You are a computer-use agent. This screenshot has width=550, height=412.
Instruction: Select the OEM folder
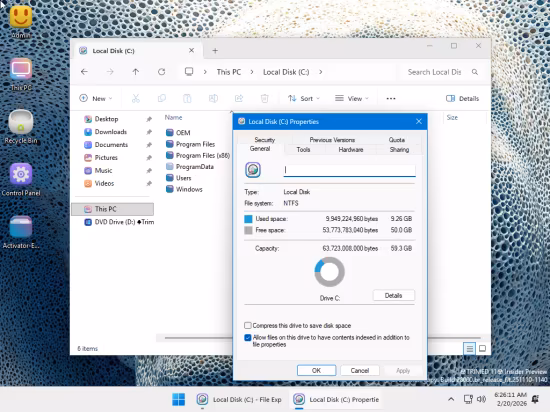178,133
